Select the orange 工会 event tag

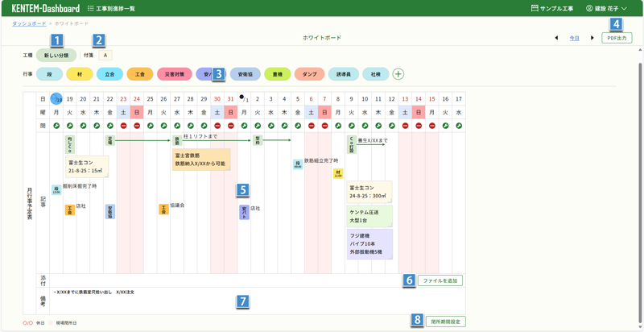[x=139, y=74]
